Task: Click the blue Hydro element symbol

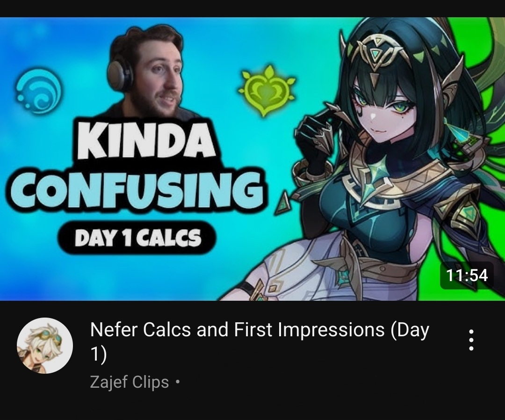Action: 38,91
